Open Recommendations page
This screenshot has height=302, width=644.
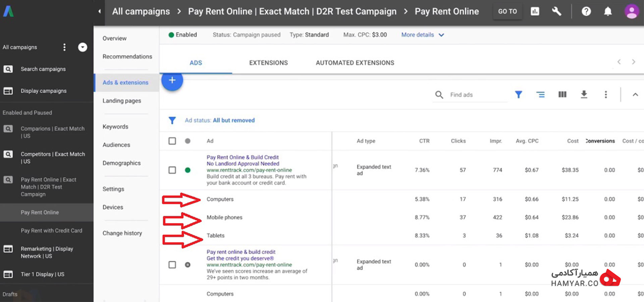point(127,56)
